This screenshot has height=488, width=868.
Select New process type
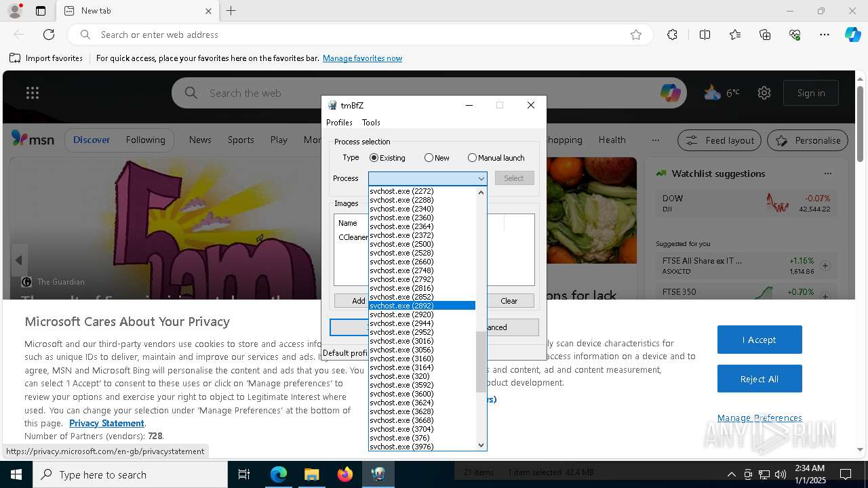click(437, 158)
